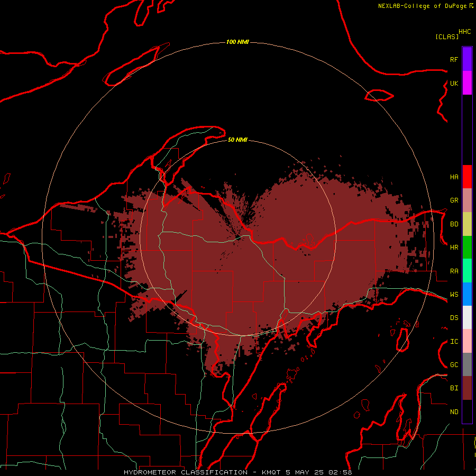The width and height of the screenshot is (476, 476).
Task: Click the 02:58 timestamp
Action: point(340,472)
